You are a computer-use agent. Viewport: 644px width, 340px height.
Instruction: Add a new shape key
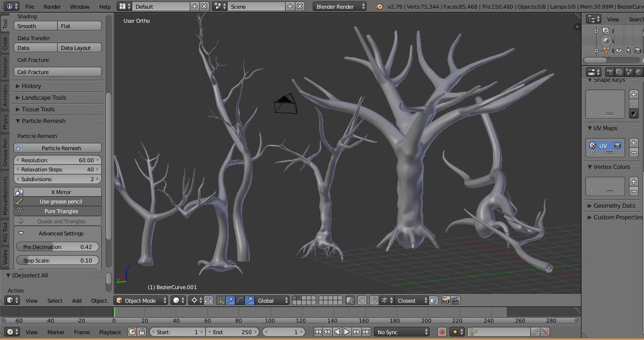(x=634, y=94)
